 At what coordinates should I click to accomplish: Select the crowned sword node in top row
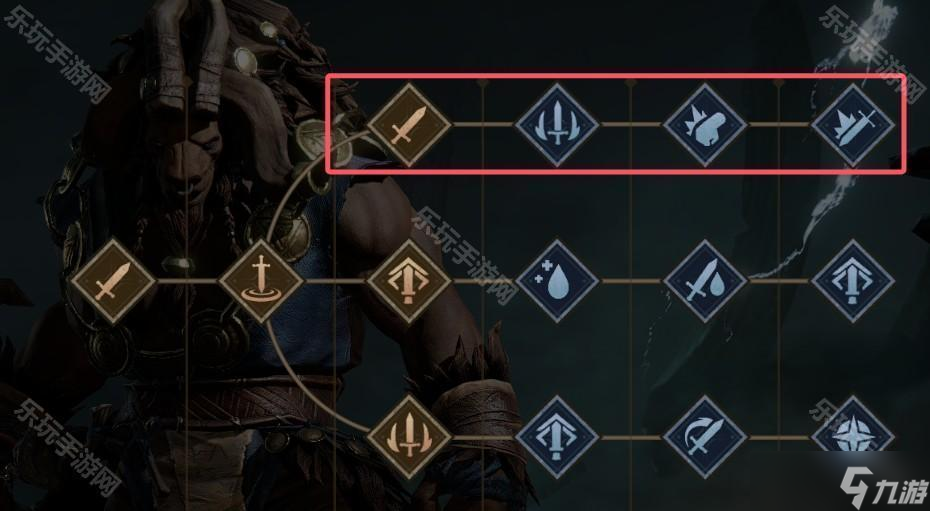tap(853, 125)
